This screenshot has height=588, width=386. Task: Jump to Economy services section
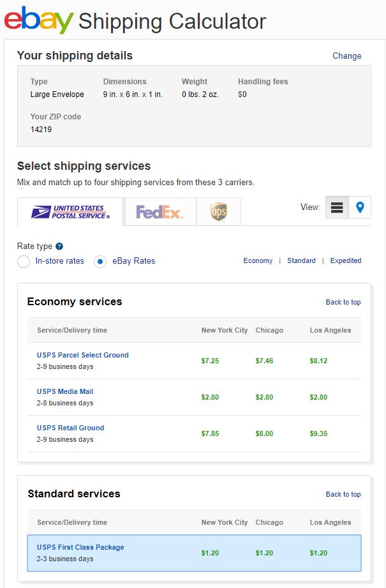pos(258,260)
